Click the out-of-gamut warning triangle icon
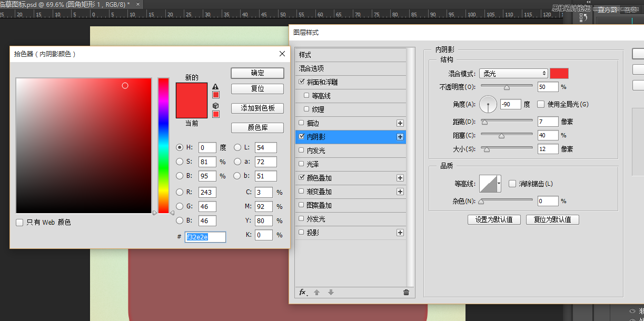The height and width of the screenshot is (321, 644). 215,86
